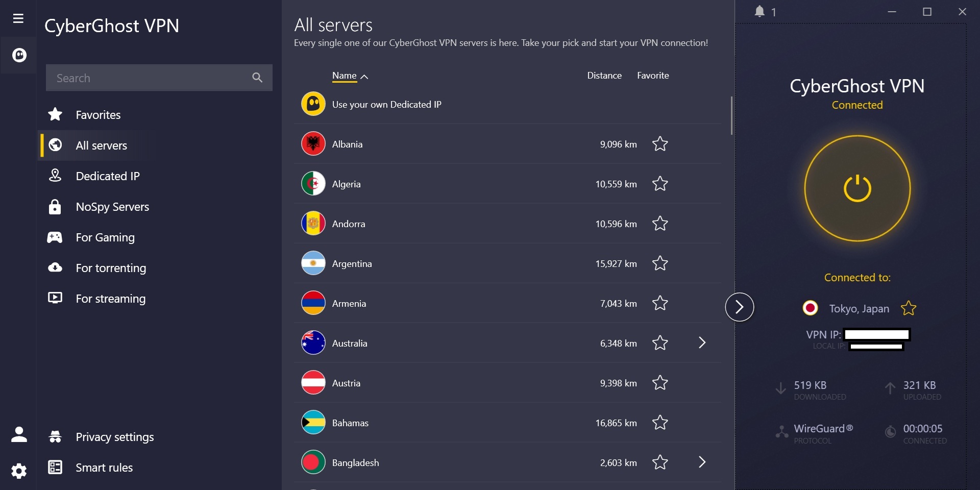Collapse the server list panel arrow
Image resolution: width=980 pixels, height=490 pixels.
739,307
